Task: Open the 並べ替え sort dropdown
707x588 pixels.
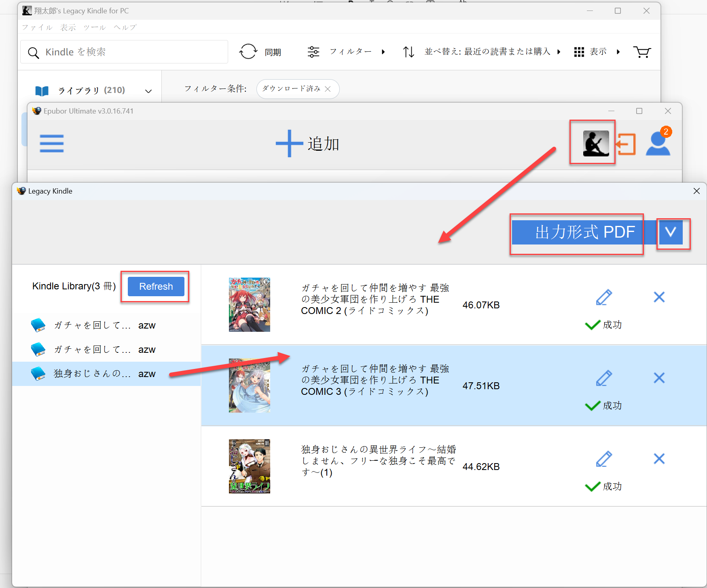Action: [x=493, y=52]
